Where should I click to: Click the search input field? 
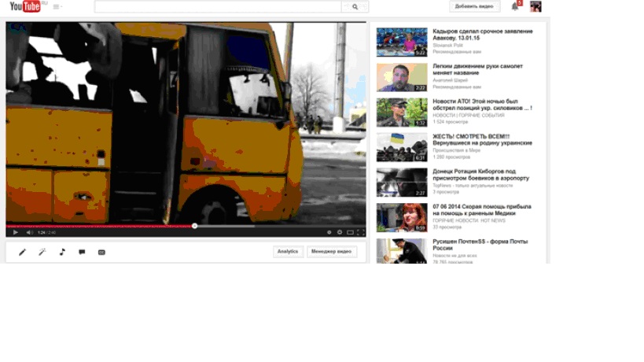pos(217,6)
